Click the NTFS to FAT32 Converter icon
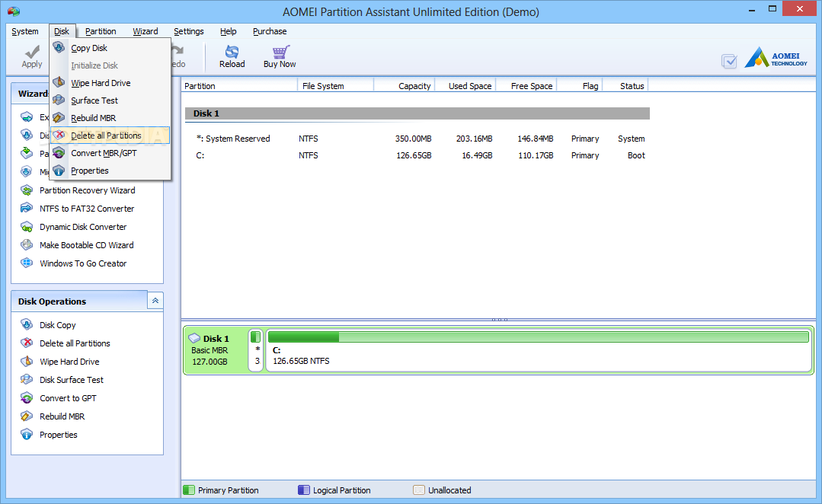The image size is (822, 504). click(27, 209)
